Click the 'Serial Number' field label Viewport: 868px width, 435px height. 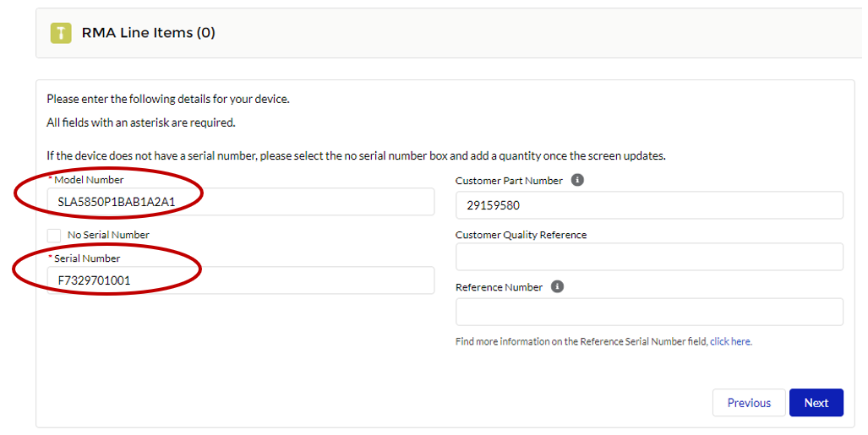pyautogui.click(x=87, y=258)
